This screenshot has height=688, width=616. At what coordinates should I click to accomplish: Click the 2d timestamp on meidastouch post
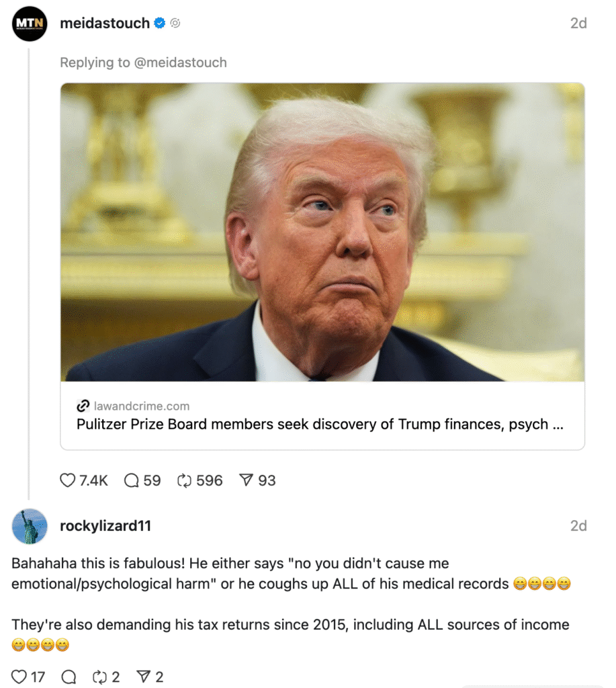click(578, 24)
